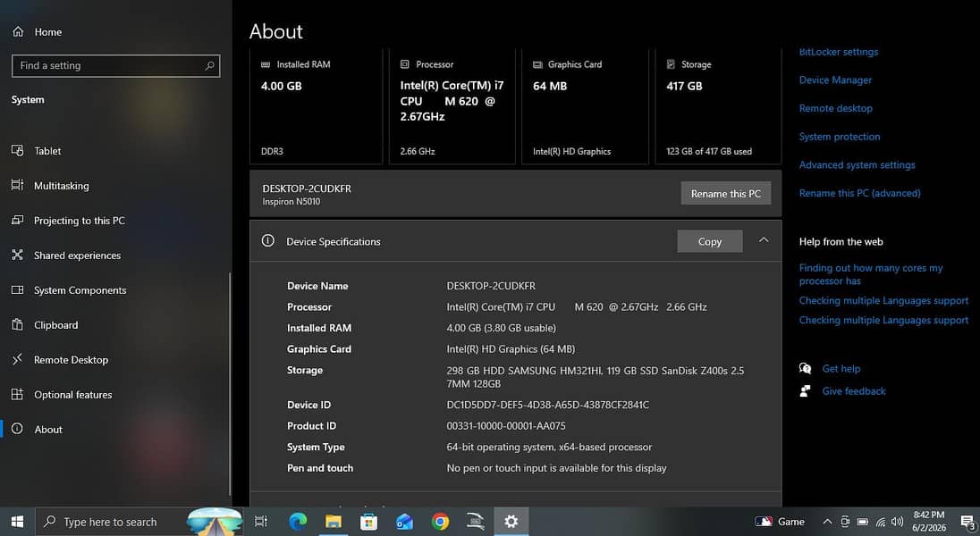
Task: Open File Explorer from taskbar
Action: point(334,522)
